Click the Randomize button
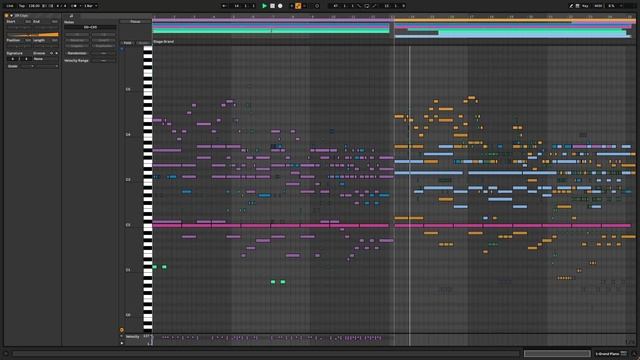This screenshot has width=640, height=360. (x=77, y=53)
